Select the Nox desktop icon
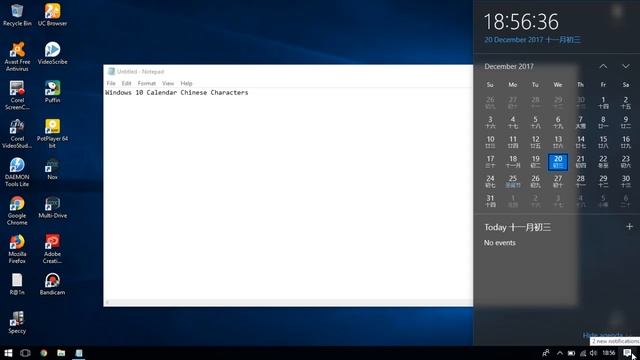 tap(52, 169)
